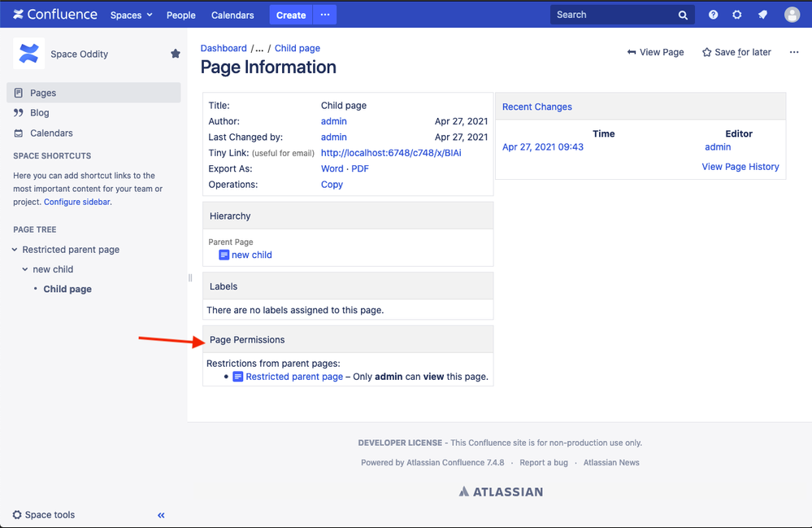Select Pages in the sidebar

[93, 93]
